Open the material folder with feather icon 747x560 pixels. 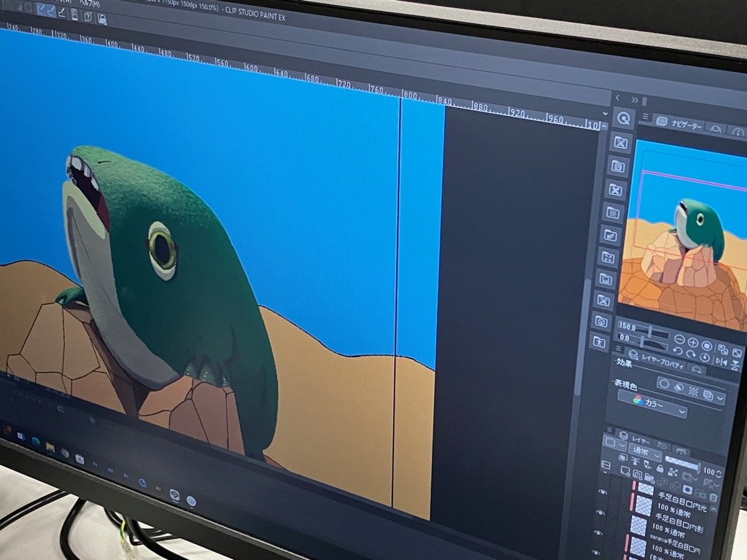click(611, 235)
